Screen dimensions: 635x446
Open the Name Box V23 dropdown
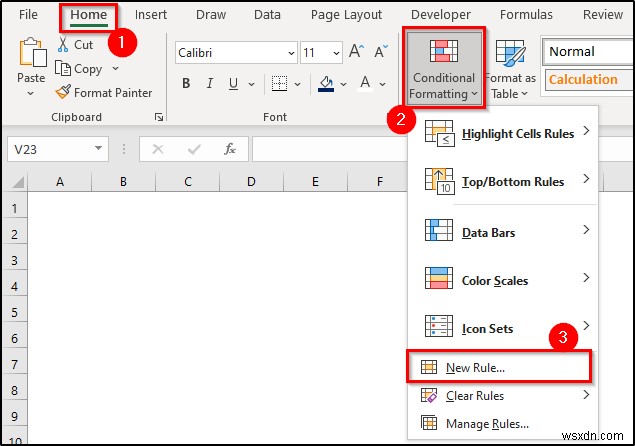(x=98, y=148)
